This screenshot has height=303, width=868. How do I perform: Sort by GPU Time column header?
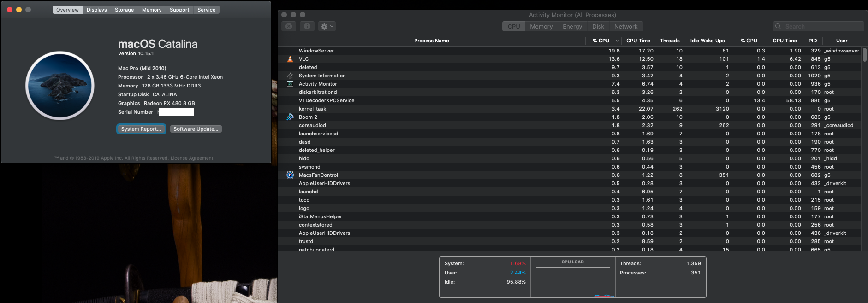(x=785, y=41)
